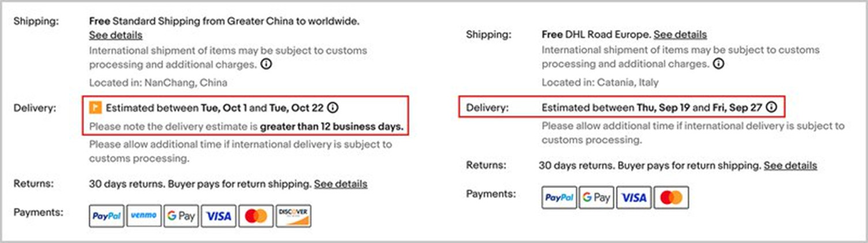Click the Google Pay icon in right listing

pos(596,198)
